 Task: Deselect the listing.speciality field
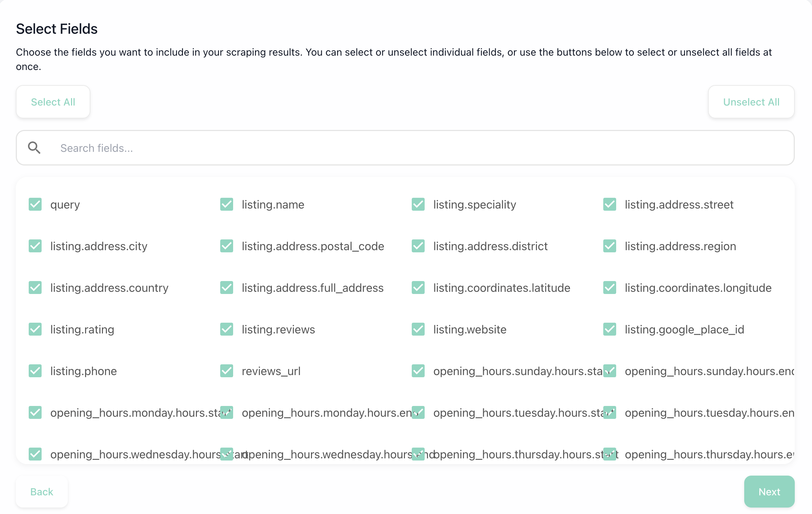(x=418, y=205)
